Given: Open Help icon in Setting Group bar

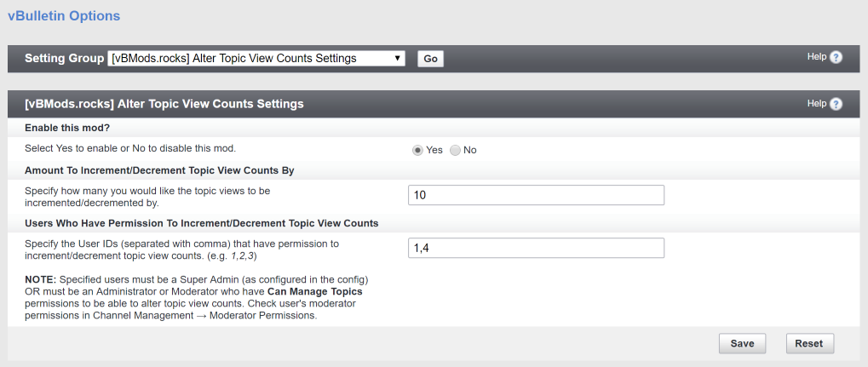Looking at the screenshot, I should tap(836, 57).
